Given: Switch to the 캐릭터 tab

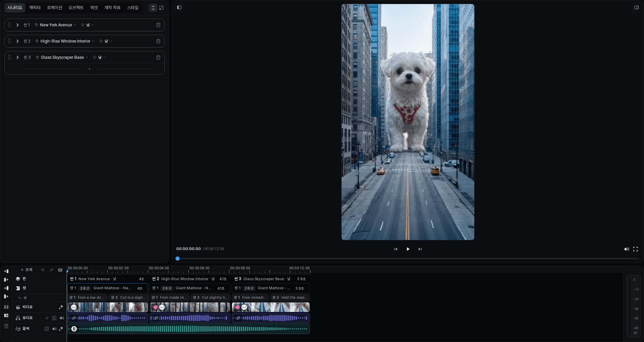Looking at the screenshot, I should pos(34,7).
